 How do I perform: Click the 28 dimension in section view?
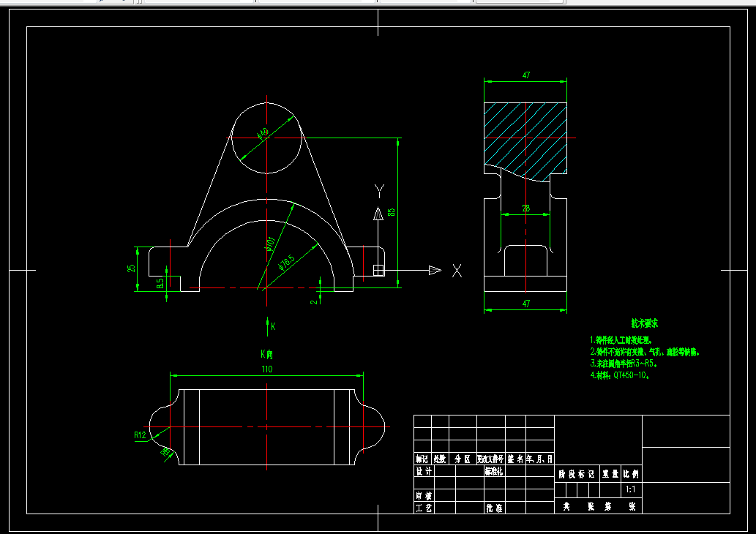[525, 208]
